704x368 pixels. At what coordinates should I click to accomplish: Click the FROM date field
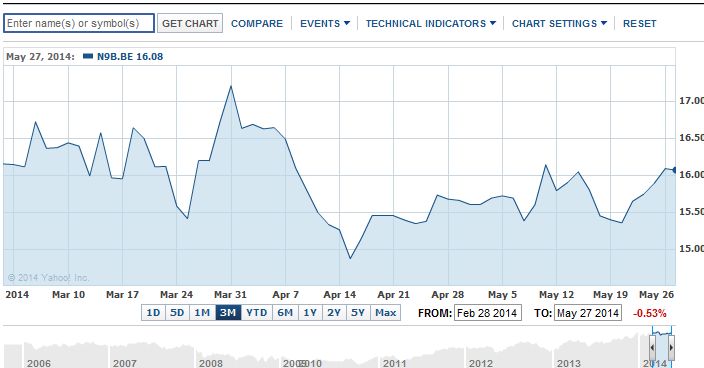tap(488, 313)
